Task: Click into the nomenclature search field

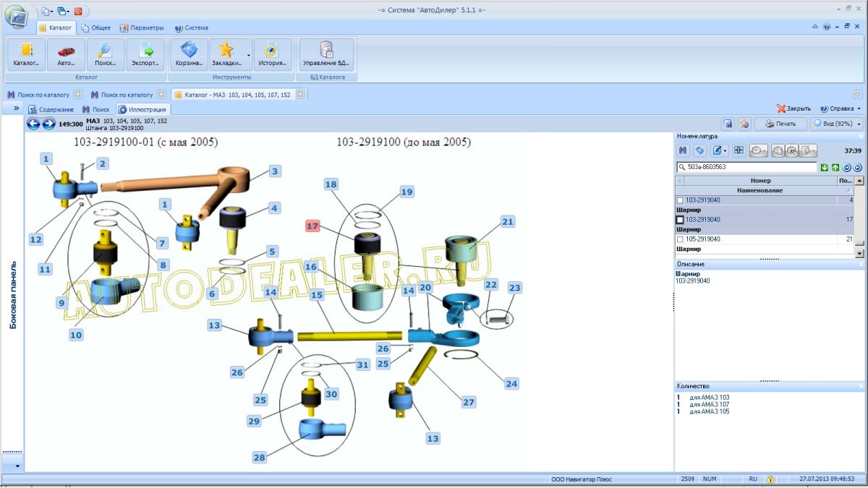Action: point(746,167)
